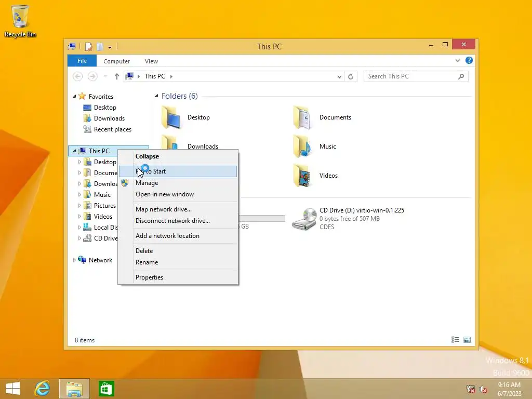Open the address bar history dropdown
Image resolution: width=532 pixels, height=399 pixels.
pos(339,77)
